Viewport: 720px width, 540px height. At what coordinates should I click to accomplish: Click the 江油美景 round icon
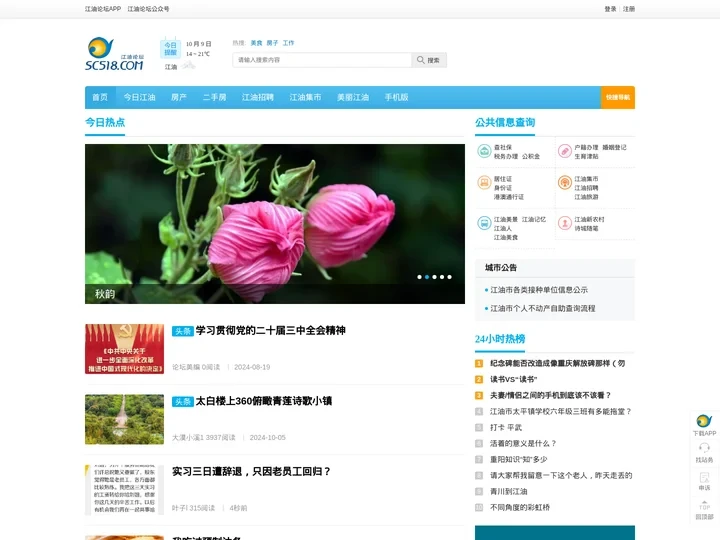484,223
